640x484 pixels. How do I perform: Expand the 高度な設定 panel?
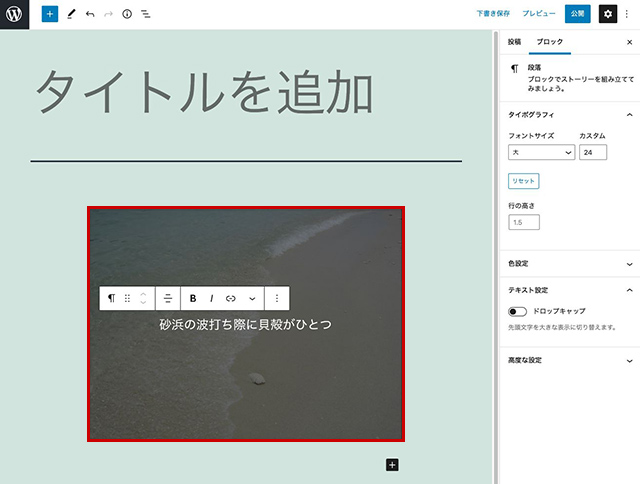629,361
